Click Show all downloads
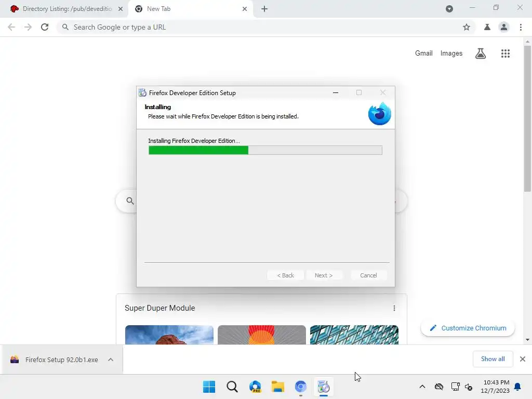Screen dimensions: 532x399 coord(493,359)
